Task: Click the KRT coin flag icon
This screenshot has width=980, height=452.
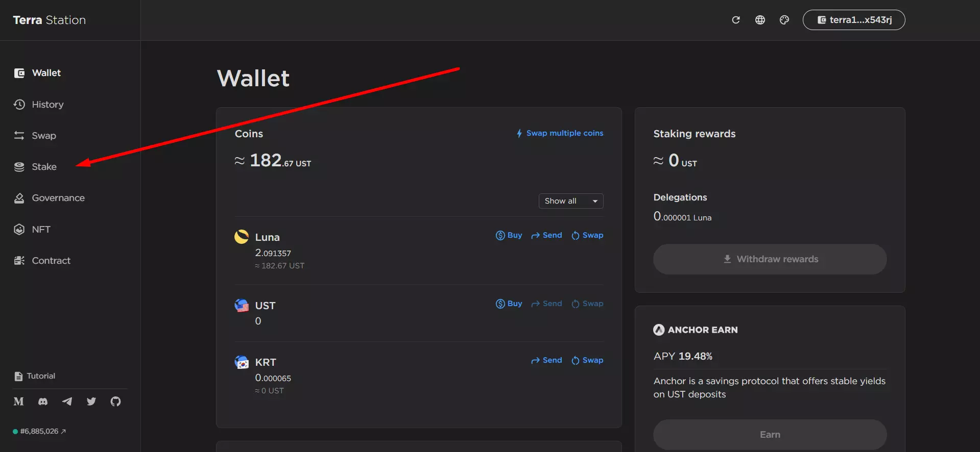Action: (242, 362)
